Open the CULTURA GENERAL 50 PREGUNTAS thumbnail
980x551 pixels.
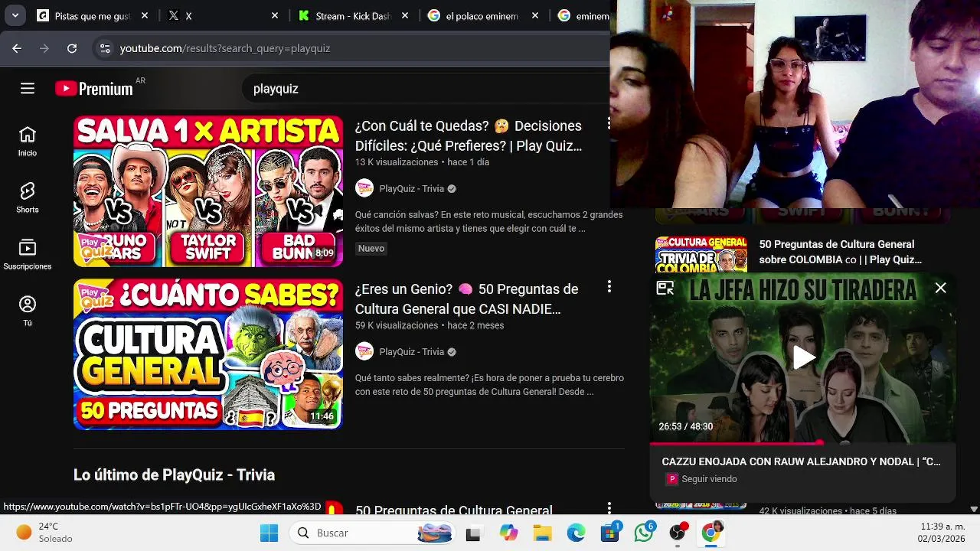pos(208,354)
